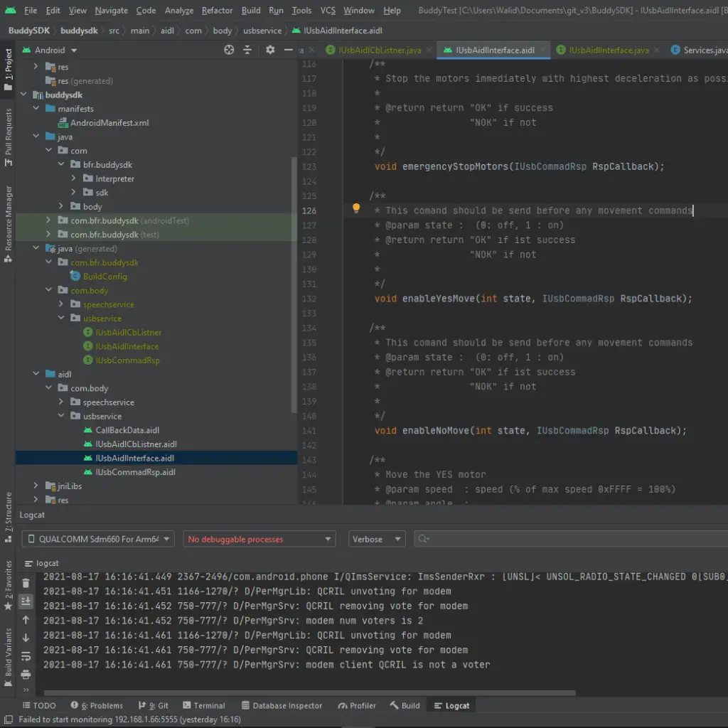
Task: Open the Terminal tool window
Action: (x=203, y=705)
